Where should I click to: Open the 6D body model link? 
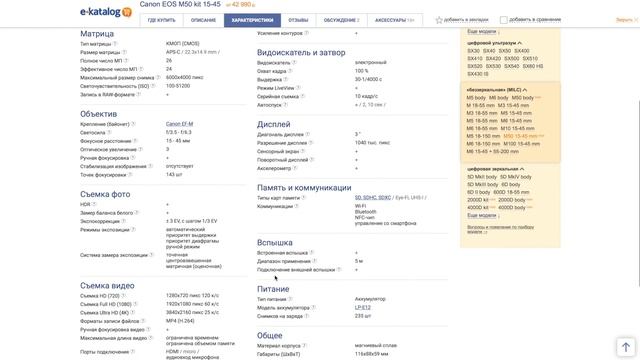pyautogui.click(x=511, y=184)
